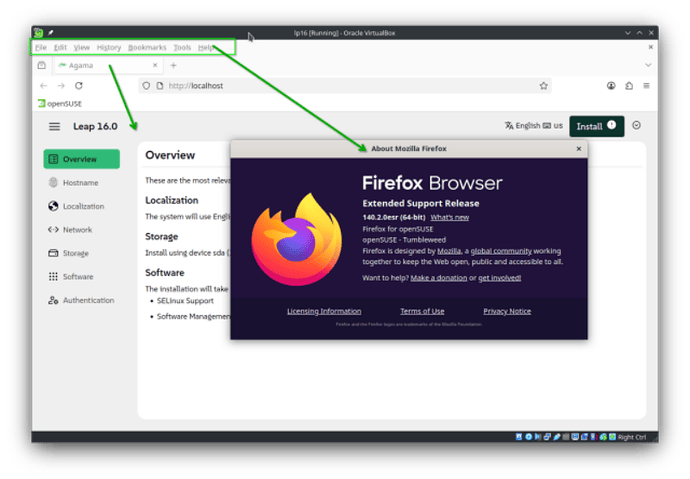Expand the options chevron next to Install
The width and height of the screenshot is (690, 479).
[x=637, y=126]
